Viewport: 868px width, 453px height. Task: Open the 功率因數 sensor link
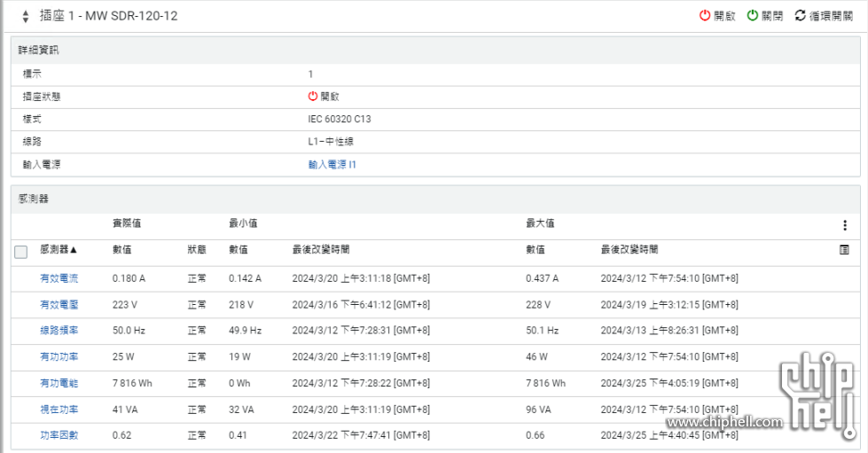point(59,435)
